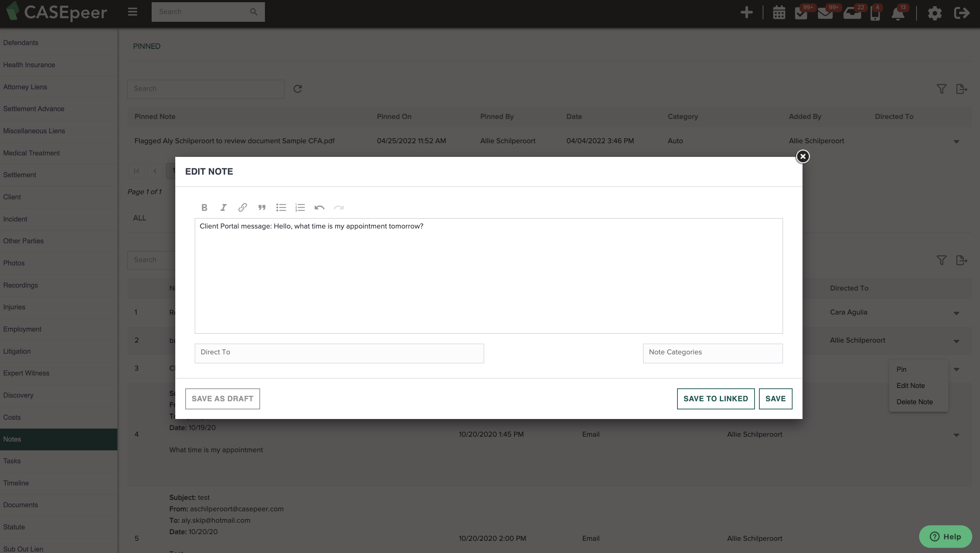
Task: Sort by Pinned On column header
Action: click(394, 117)
